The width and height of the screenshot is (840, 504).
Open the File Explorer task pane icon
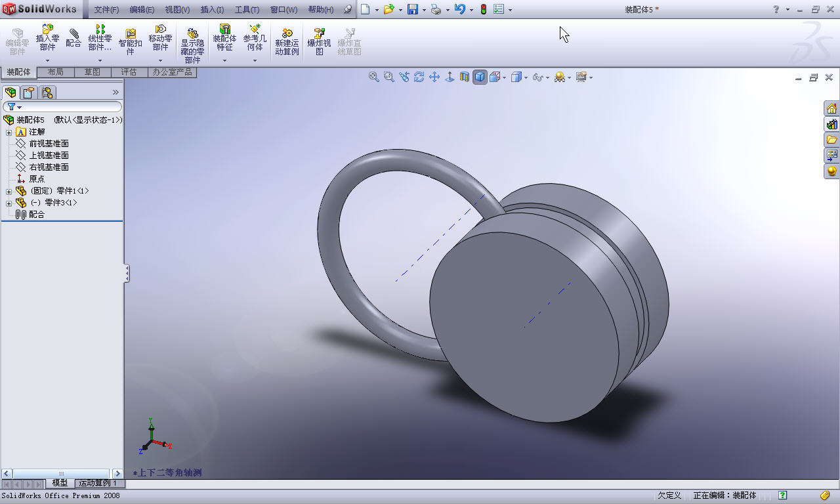click(x=831, y=140)
